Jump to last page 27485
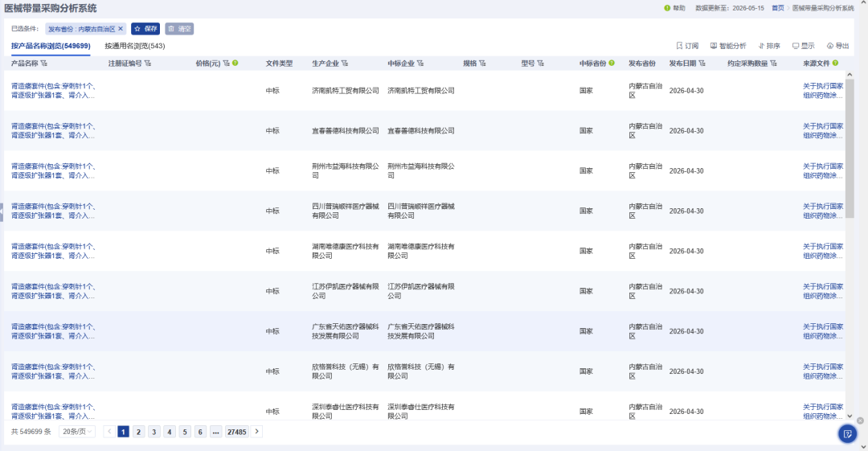868x451 pixels. click(x=237, y=432)
